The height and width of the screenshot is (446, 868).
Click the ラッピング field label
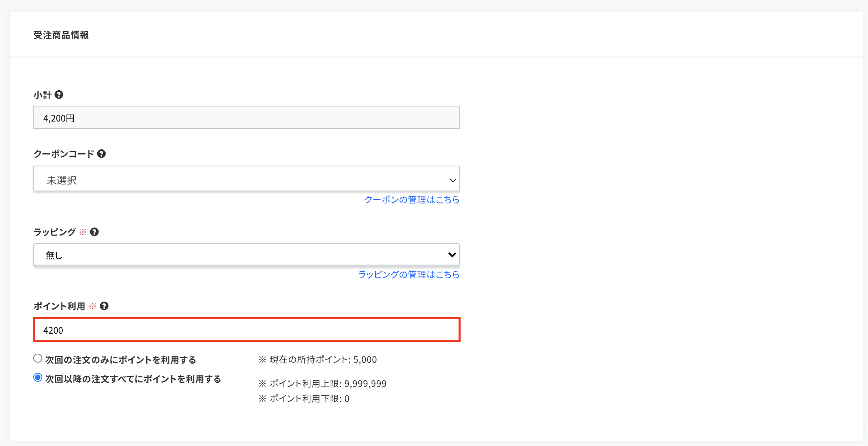click(x=54, y=232)
